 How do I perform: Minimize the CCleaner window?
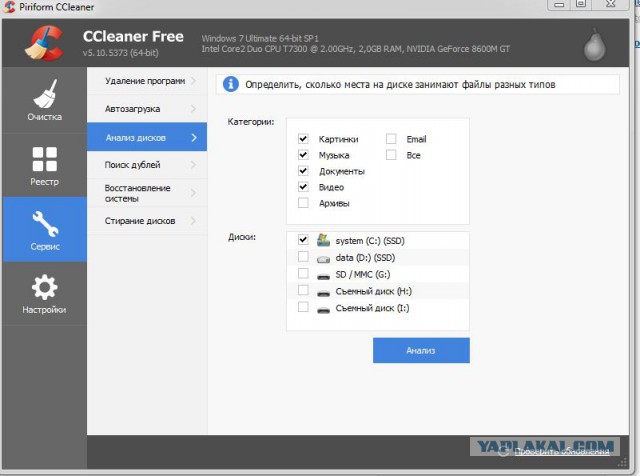point(559,4)
